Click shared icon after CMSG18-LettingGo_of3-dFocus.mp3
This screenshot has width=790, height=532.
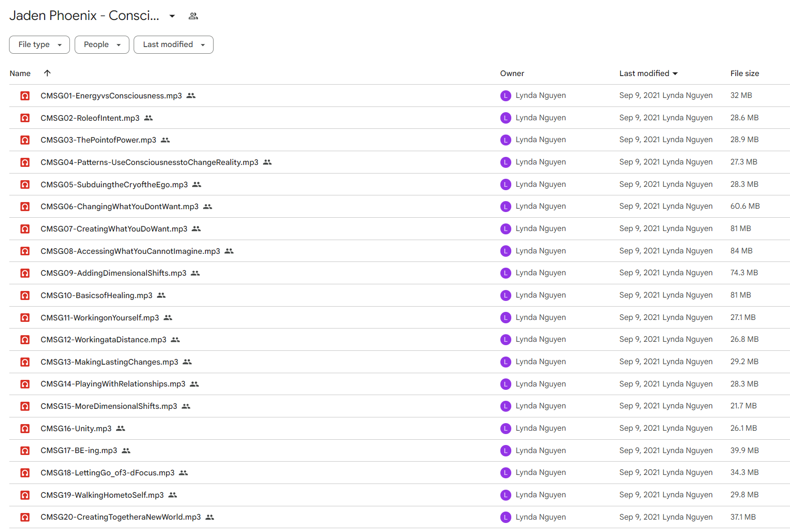(184, 473)
